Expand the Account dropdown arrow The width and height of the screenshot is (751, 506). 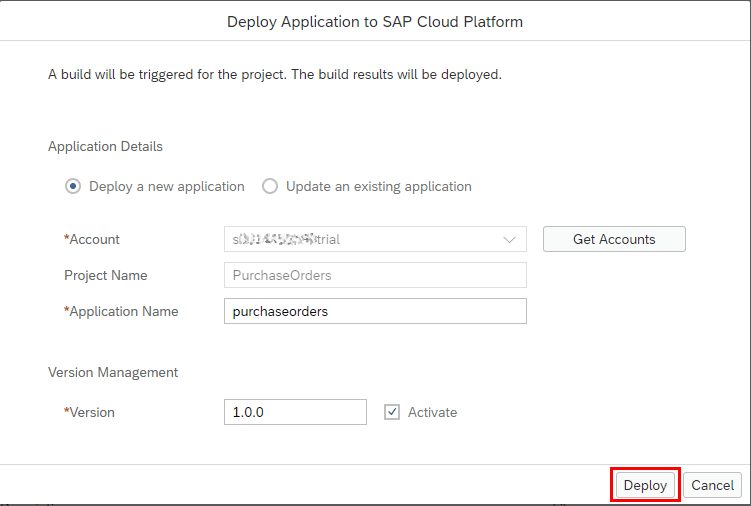(x=511, y=240)
